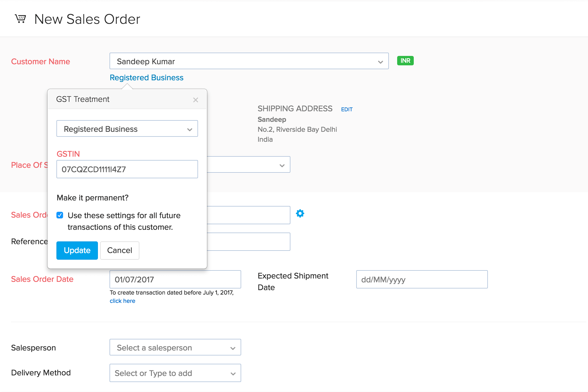This screenshot has height=392, width=588.
Task: Select the Expected Shipment Date input field
Action: [422, 279]
